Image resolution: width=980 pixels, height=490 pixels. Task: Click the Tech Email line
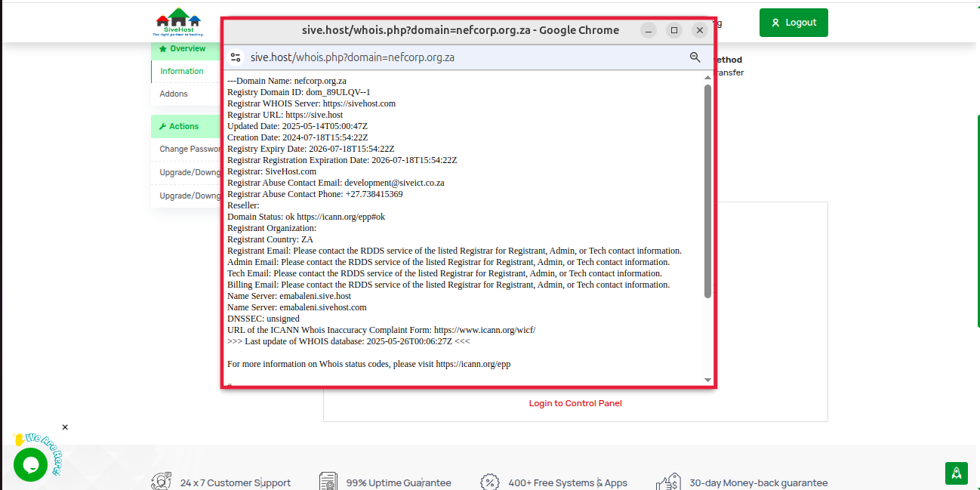point(445,273)
